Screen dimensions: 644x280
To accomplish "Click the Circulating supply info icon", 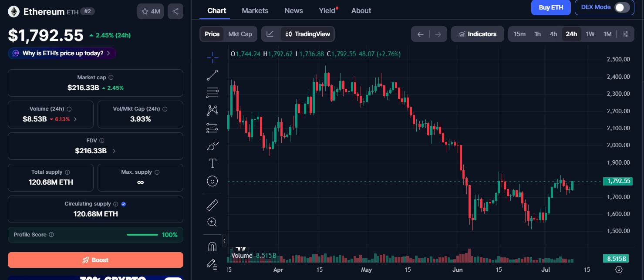I will pyautogui.click(x=115, y=204).
